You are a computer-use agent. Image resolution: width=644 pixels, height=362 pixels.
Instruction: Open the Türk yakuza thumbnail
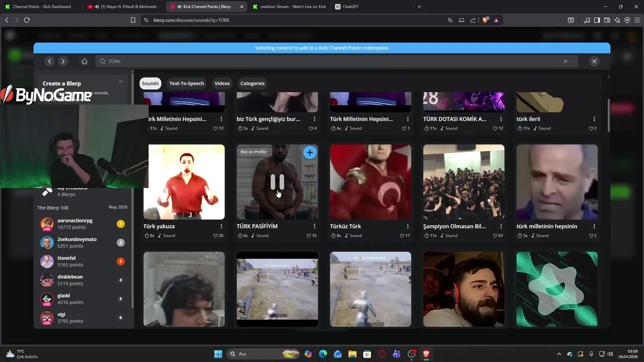(184, 182)
